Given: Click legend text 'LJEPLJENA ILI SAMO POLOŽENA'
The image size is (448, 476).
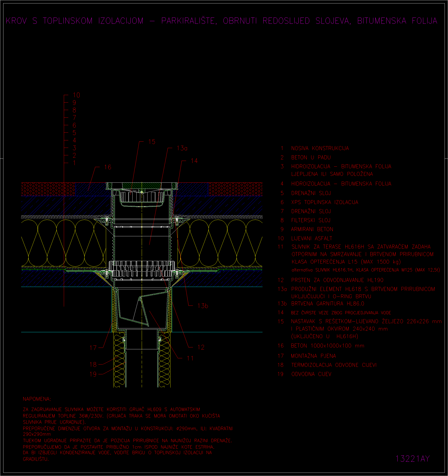Looking at the screenshot, I should (x=332, y=174).
